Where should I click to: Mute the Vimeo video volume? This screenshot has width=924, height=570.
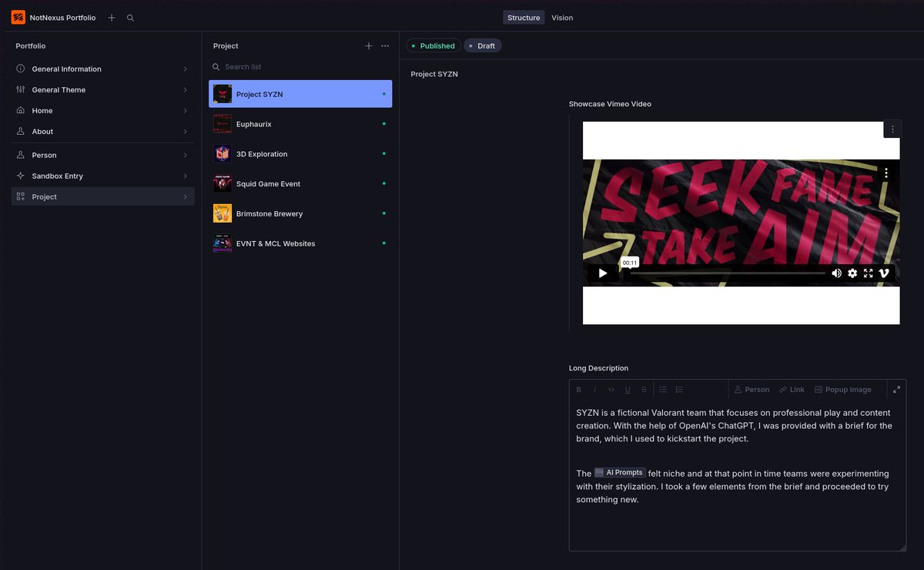[836, 273]
